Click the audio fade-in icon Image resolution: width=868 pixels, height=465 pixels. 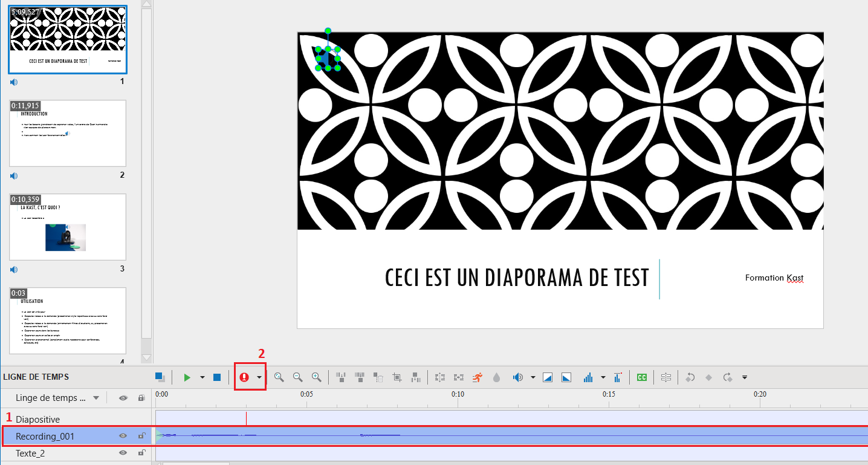(x=548, y=377)
